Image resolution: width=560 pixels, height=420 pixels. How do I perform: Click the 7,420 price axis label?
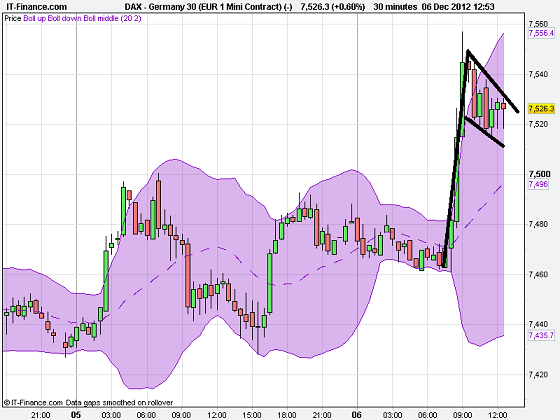click(538, 375)
